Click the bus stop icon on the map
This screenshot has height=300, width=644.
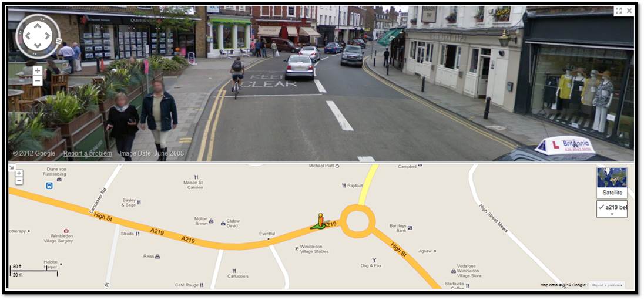tap(49, 186)
